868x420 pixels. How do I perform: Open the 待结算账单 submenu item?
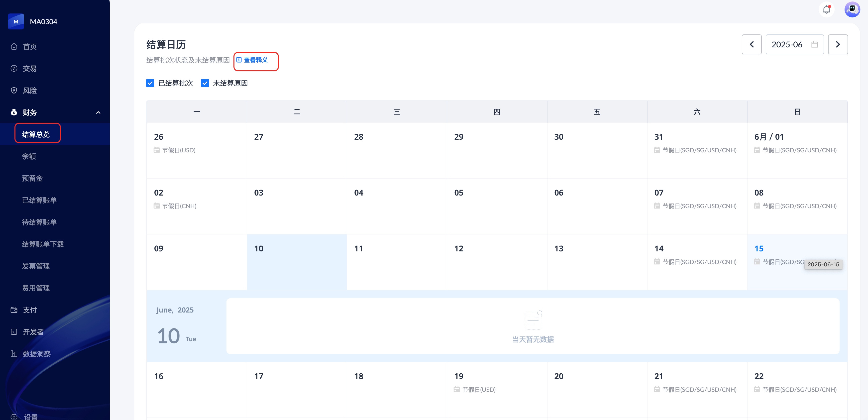tap(39, 222)
